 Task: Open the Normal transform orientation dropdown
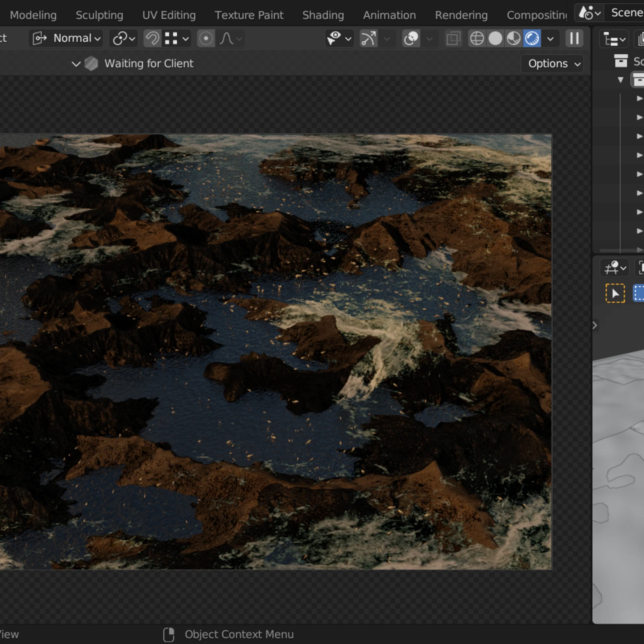pyautogui.click(x=66, y=39)
